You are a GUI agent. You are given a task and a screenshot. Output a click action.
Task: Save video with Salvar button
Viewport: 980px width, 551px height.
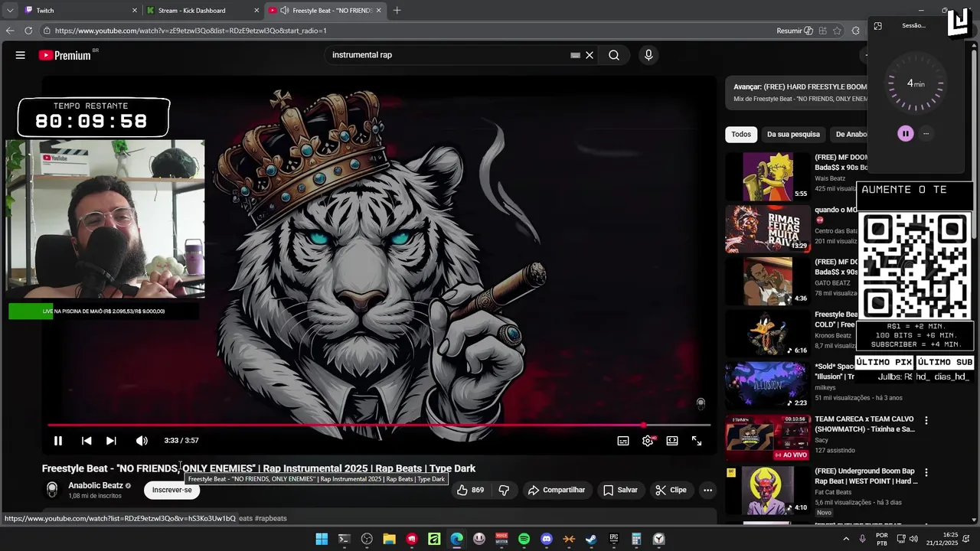point(620,490)
